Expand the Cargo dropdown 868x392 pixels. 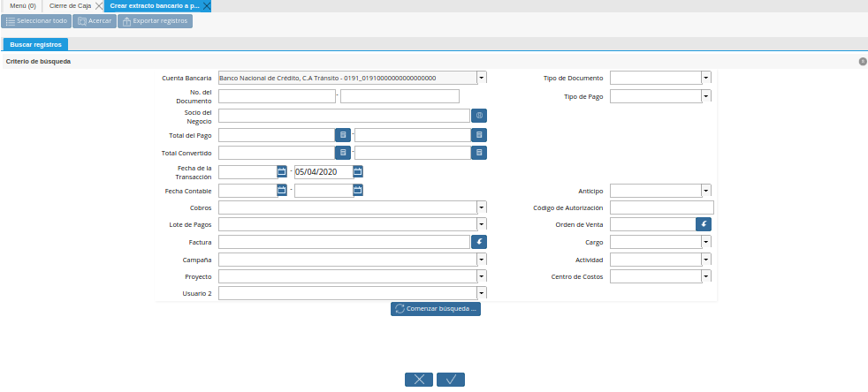click(x=706, y=242)
